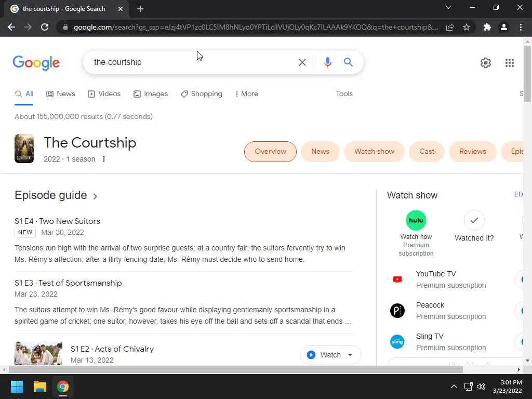The image size is (532, 399).
Task: Open the Chrome profile avatar
Action: pyautogui.click(x=504, y=27)
